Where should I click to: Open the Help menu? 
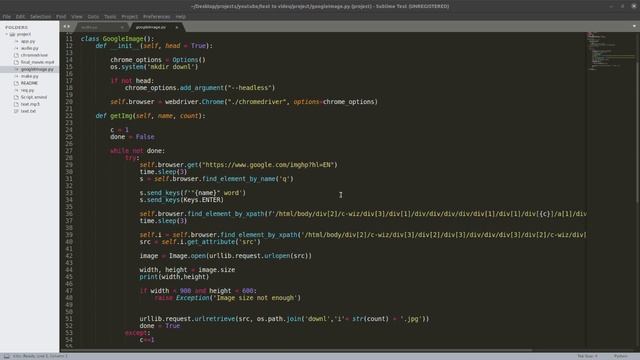point(181,17)
